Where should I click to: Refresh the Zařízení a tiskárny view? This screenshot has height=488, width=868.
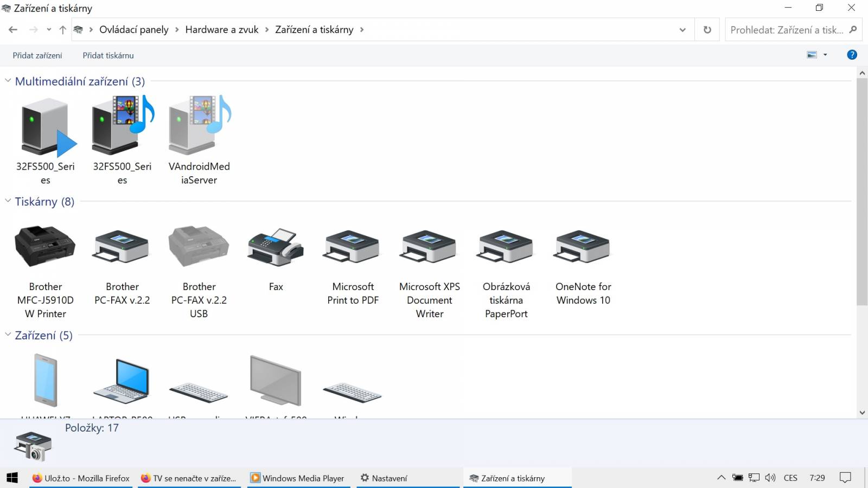(x=707, y=30)
